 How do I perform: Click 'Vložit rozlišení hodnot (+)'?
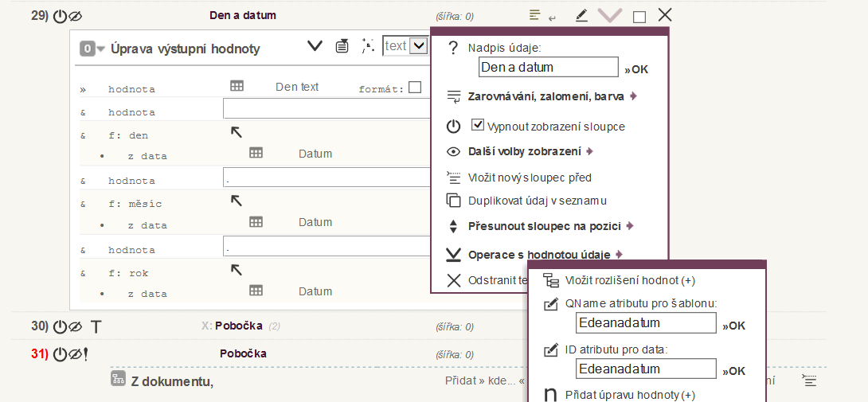pos(630,280)
